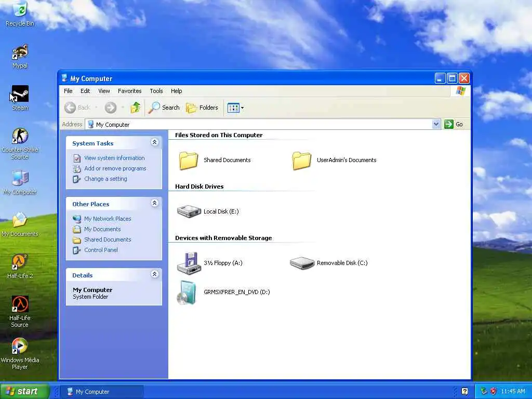The height and width of the screenshot is (399, 532).
Task: Click Change a setting link
Action: pos(105,179)
